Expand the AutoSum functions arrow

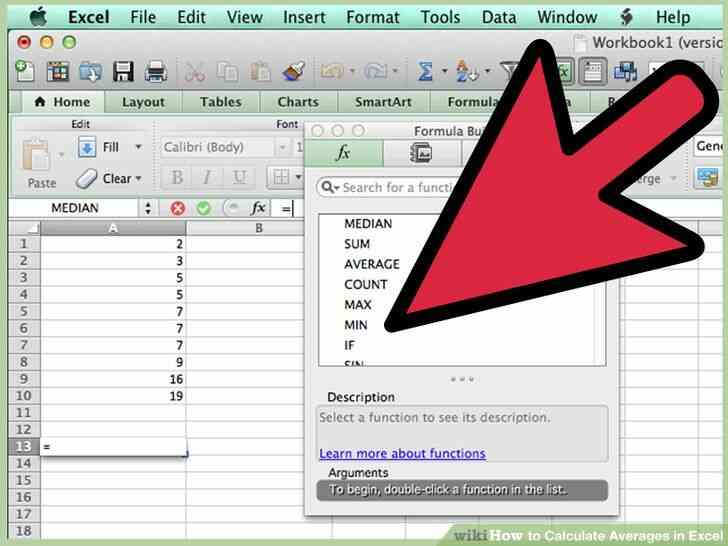pos(444,71)
